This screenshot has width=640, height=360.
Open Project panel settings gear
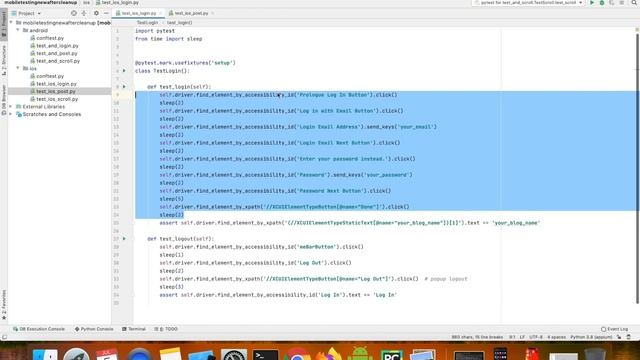pyautogui.click(x=96, y=13)
